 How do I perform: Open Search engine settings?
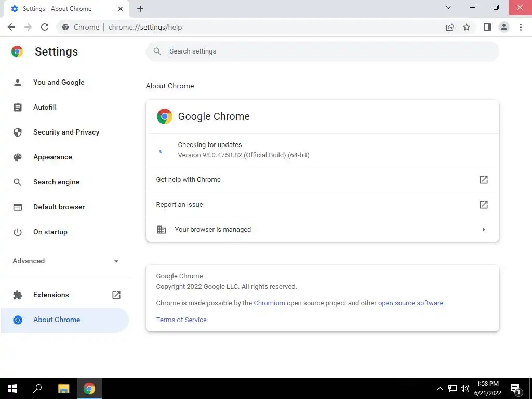[x=64, y=182]
